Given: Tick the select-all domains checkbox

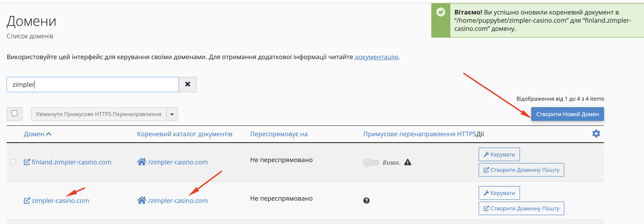Looking at the screenshot, I should pyautogui.click(x=14, y=114).
